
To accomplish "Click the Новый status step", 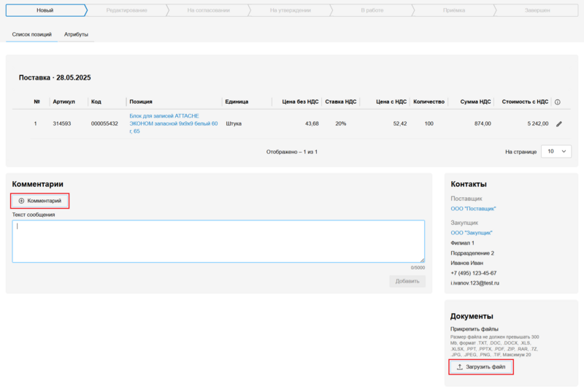I will tap(45, 11).
